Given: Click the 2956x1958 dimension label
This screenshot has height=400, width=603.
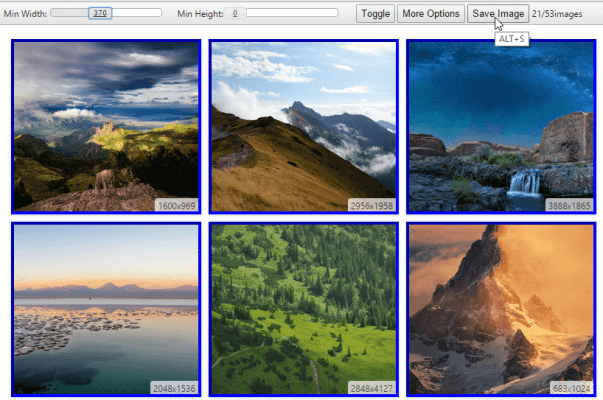Looking at the screenshot, I should (373, 205).
